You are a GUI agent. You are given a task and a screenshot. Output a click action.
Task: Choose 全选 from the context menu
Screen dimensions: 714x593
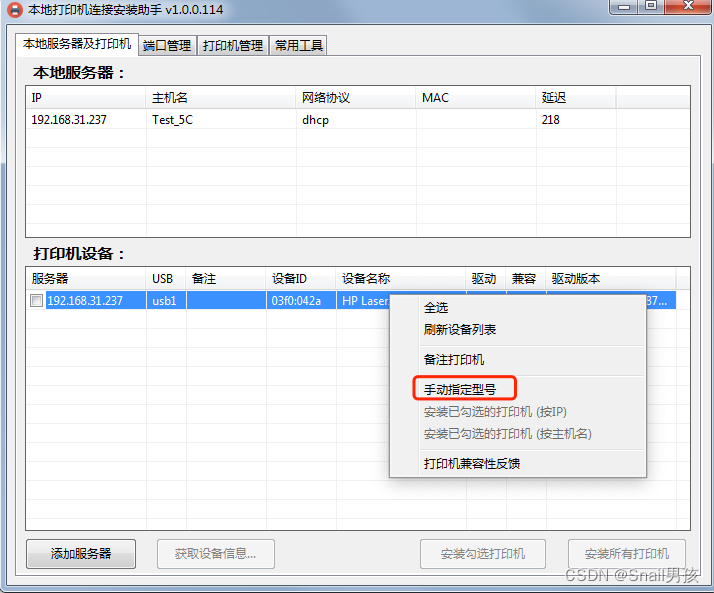click(x=518, y=308)
